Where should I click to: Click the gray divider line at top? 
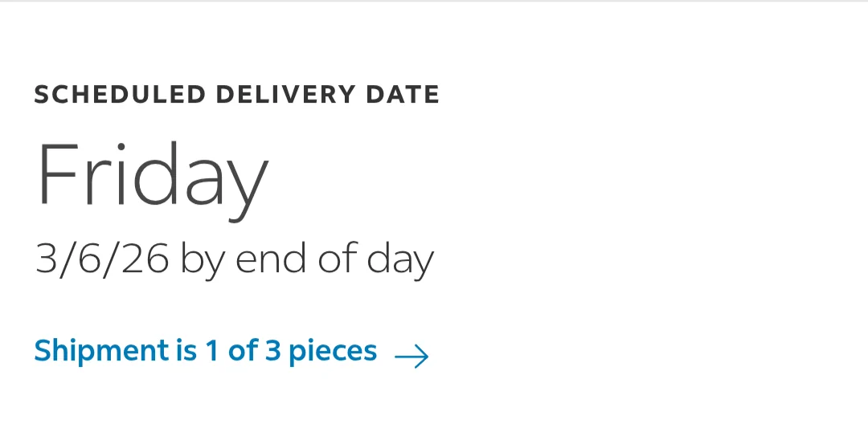[434, 1]
